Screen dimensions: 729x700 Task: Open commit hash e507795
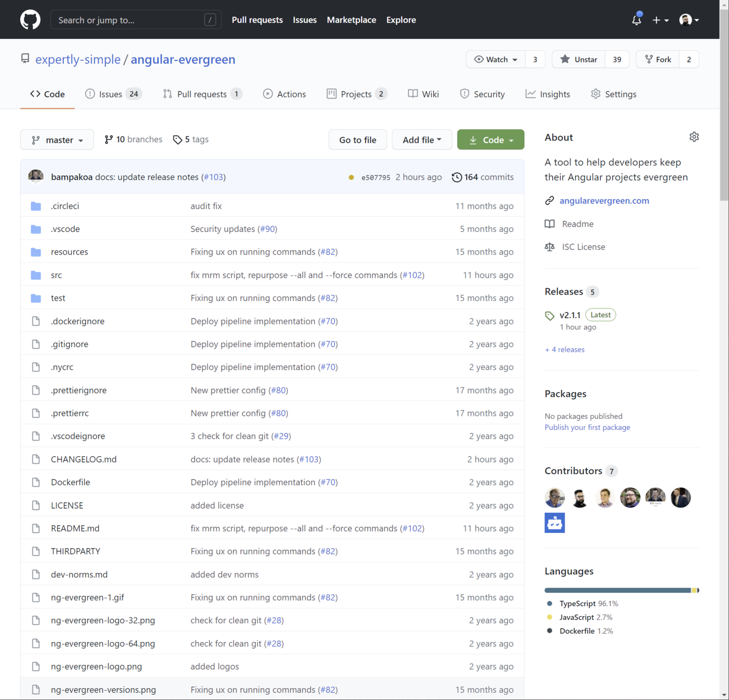376,177
